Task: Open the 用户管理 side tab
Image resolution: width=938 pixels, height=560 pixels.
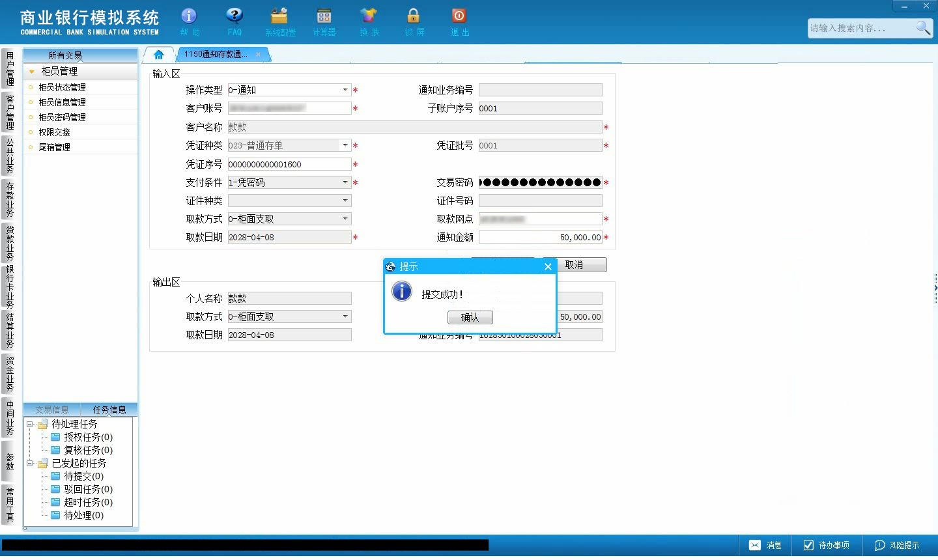Action: [10, 69]
